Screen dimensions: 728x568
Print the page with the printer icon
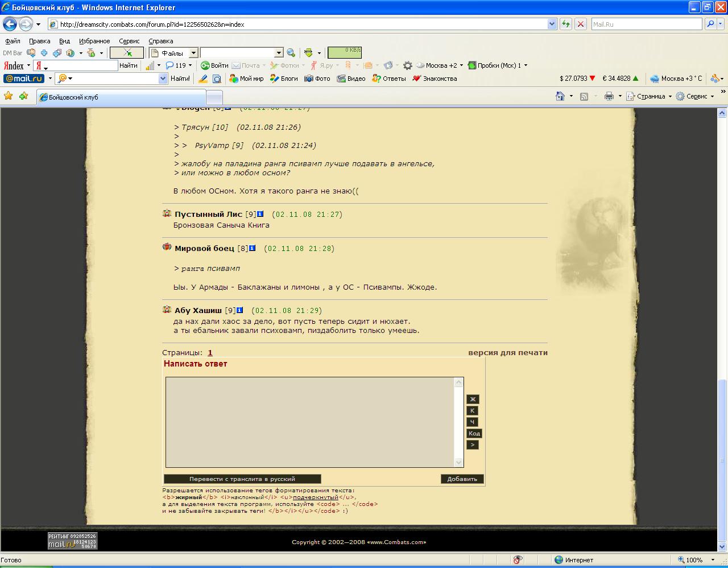[609, 96]
